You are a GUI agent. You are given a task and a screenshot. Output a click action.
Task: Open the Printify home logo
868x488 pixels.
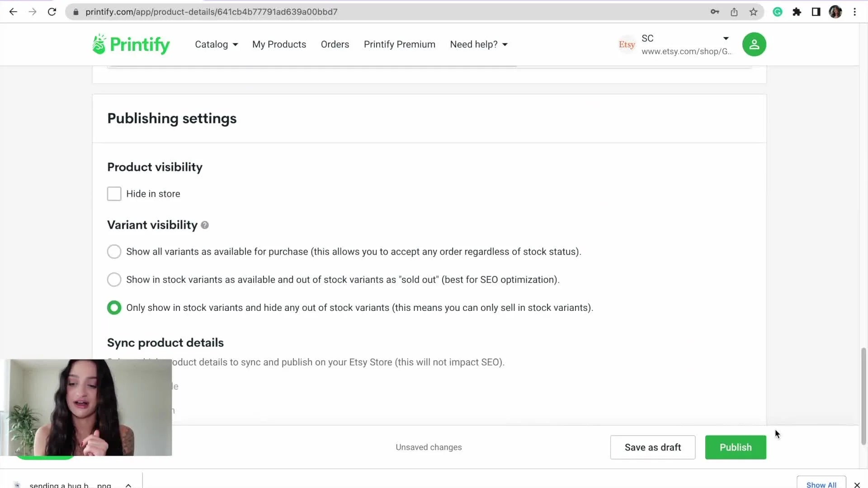pos(130,44)
